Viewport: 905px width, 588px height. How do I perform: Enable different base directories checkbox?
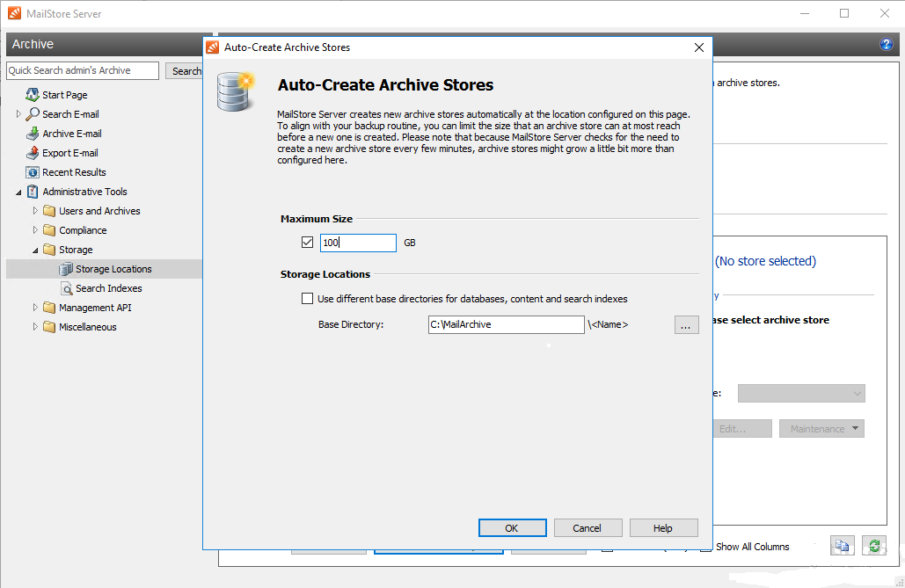307,298
